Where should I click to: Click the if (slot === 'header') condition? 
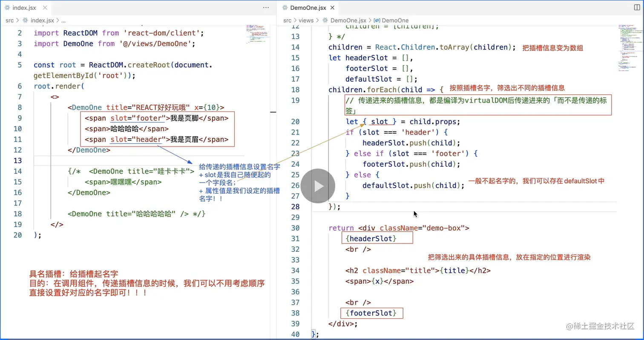pyautogui.click(x=397, y=132)
